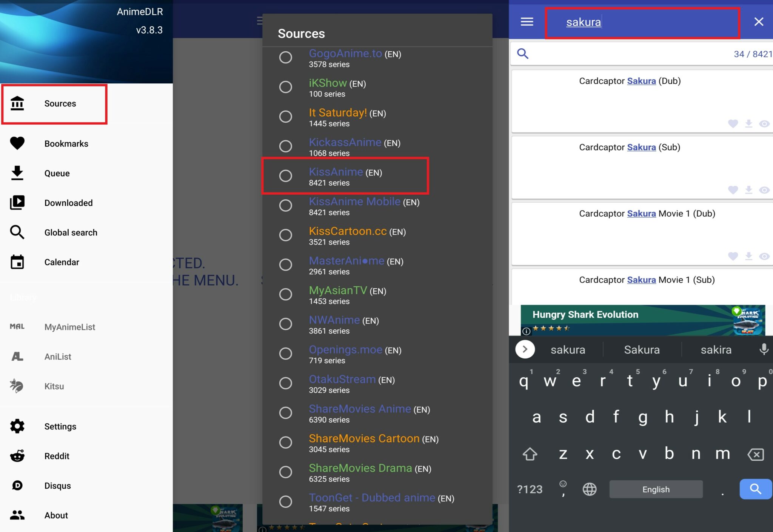Screen dimensions: 773x532
Task: Select the MyAsianTV source radio button
Action: (286, 294)
